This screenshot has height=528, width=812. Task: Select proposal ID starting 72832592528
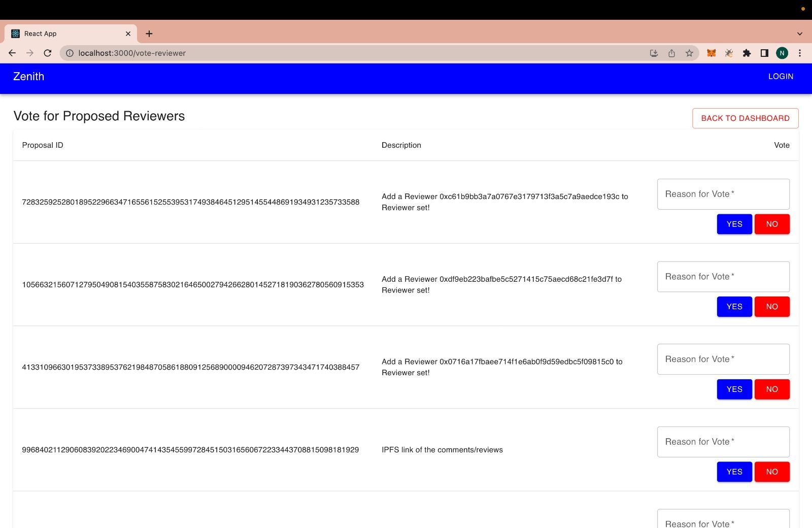pyautogui.click(x=191, y=202)
